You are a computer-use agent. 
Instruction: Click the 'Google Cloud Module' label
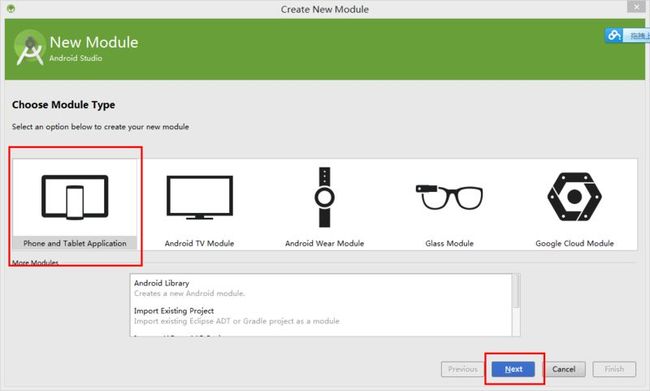click(x=575, y=243)
